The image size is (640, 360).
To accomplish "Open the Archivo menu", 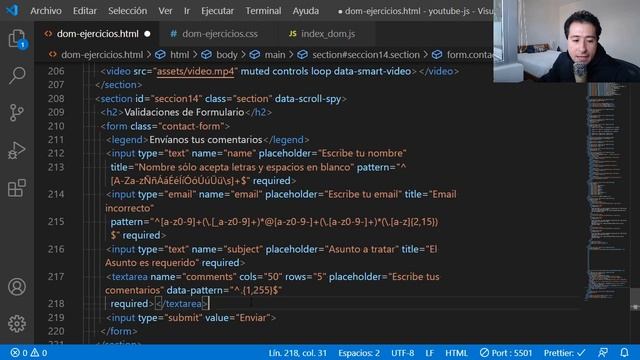I will coord(46,11).
